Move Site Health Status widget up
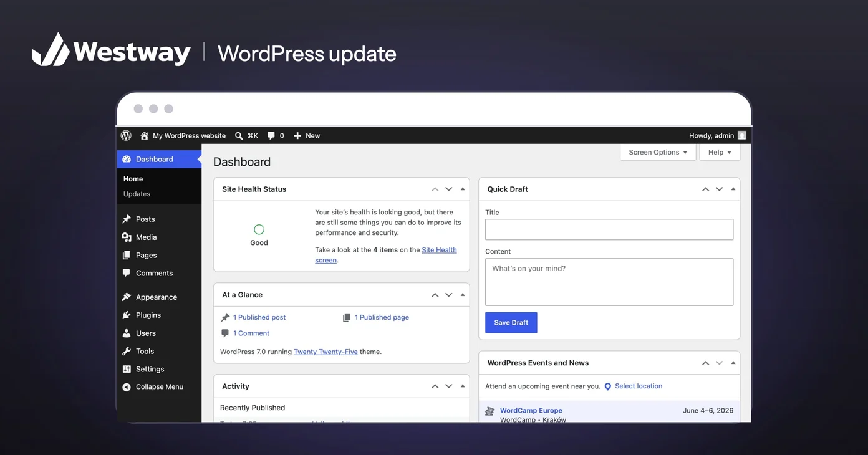Screen dimensions: 868x455 435,189
